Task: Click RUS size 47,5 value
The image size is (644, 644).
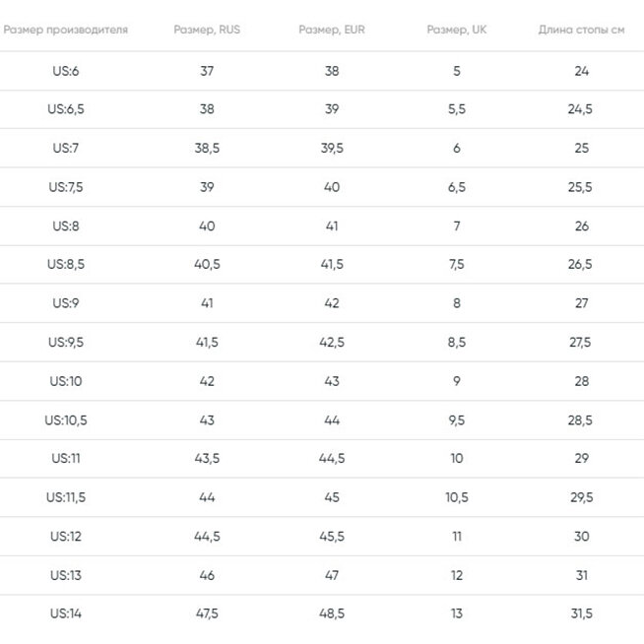Action: [207, 614]
